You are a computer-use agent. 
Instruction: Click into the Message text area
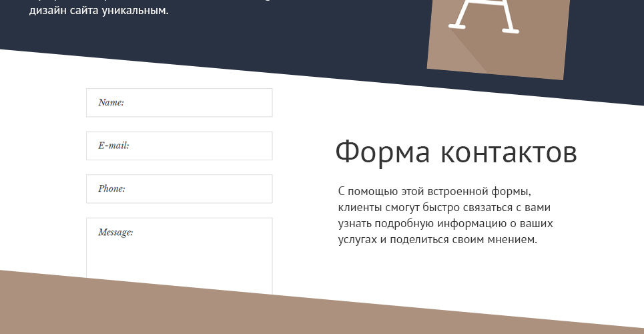point(179,256)
